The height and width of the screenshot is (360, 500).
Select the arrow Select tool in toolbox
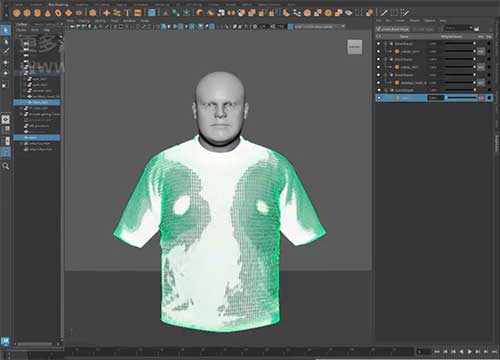click(x=6, y=30)
